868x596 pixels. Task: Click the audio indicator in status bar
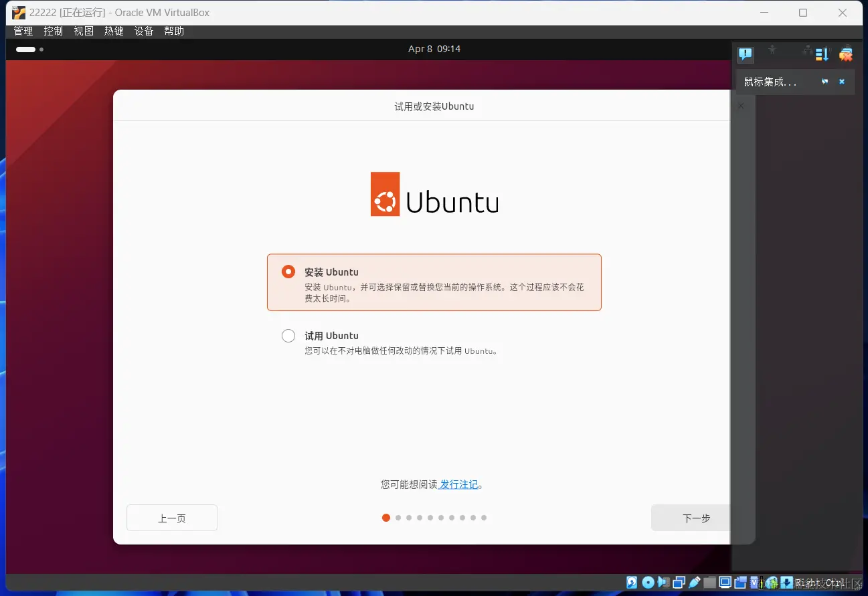pos(663,583)
